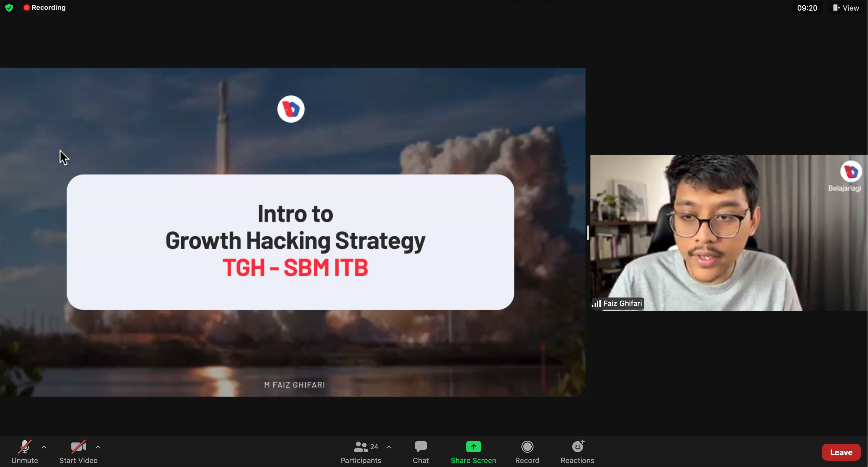
Task: Click the Record button
Action: coord(527,452)
